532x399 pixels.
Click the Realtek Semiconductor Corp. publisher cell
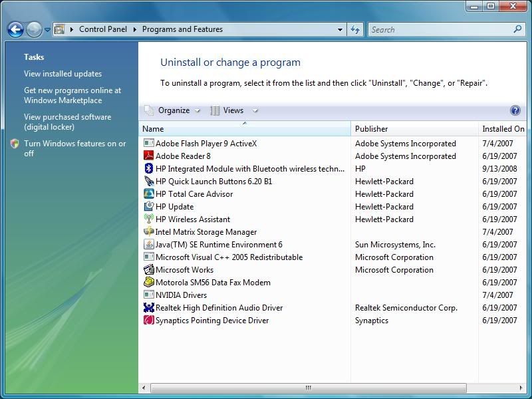click(406, 307)
